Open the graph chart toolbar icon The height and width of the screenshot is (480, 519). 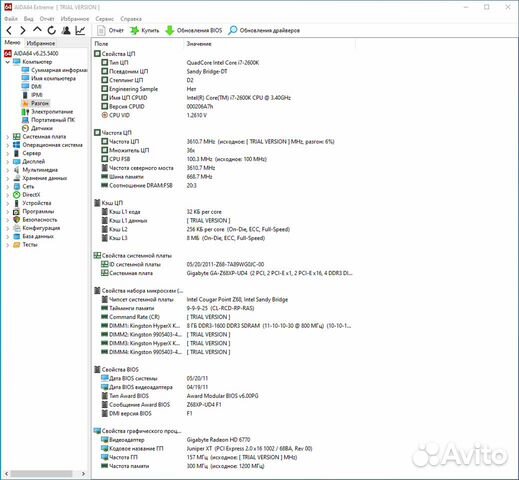click(80, 31)
